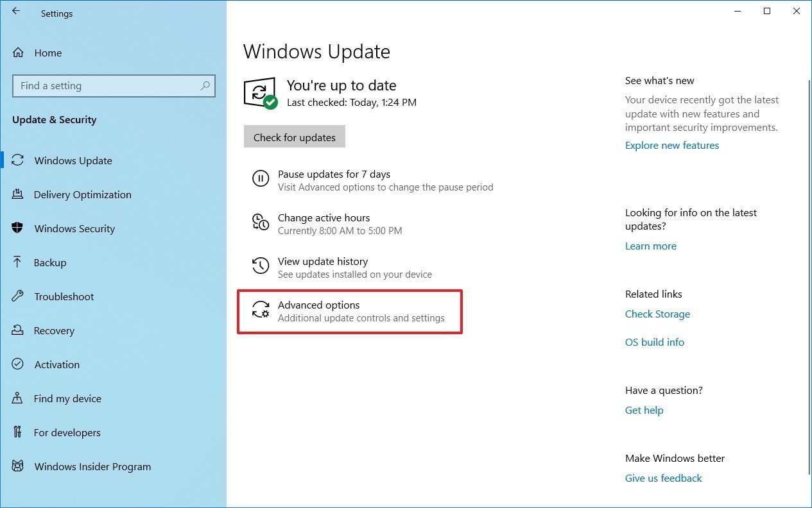Image resolution: width=812 pixels, height=508 pixels.
Task: Click the Pause updates pause-circle icon
Action: pos(260,179)
